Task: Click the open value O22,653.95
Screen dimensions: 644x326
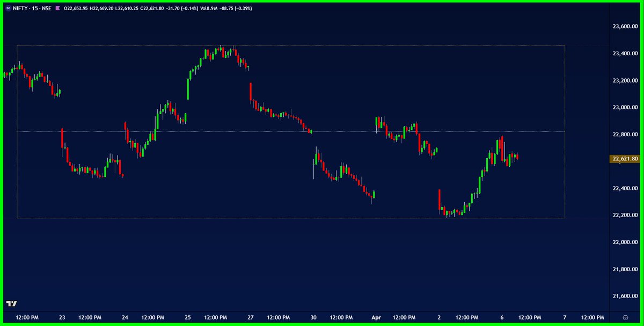Action: [76, 9]
